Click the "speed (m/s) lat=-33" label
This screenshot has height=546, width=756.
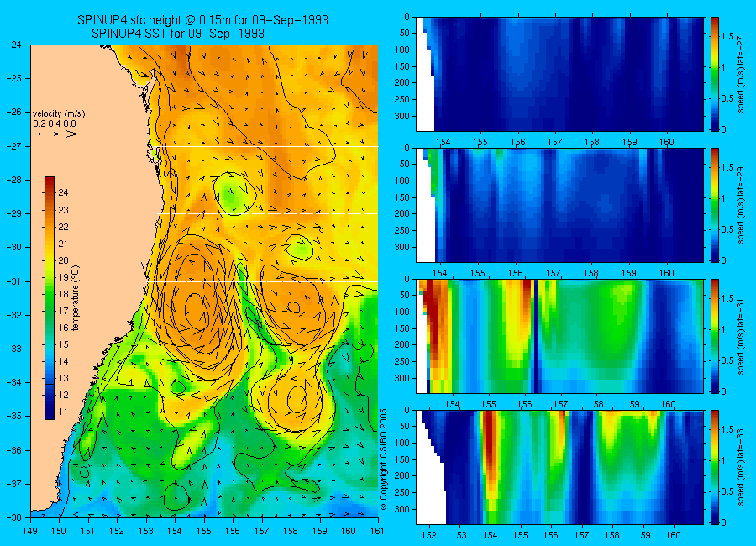(x=741, y=467)
